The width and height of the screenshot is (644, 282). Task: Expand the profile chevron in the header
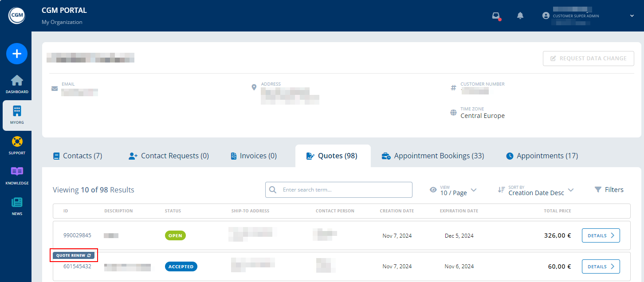pos(632,16)
